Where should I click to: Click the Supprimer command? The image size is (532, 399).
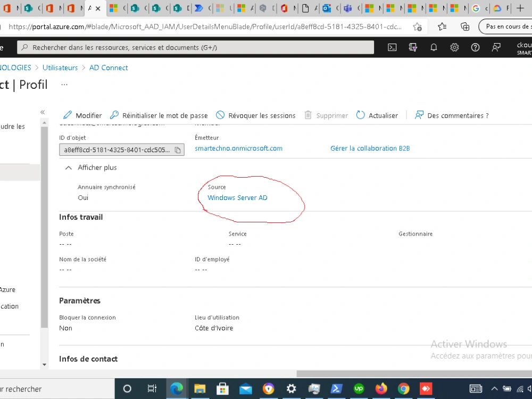tap(326, 115)
